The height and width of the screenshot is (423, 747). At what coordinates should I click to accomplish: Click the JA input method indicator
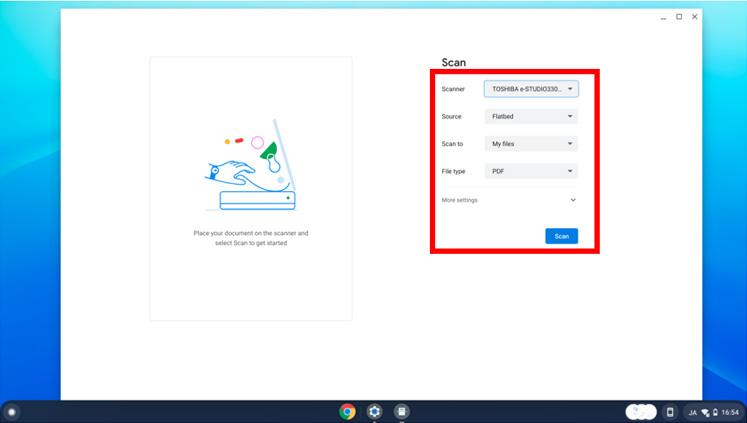[692, 411]
